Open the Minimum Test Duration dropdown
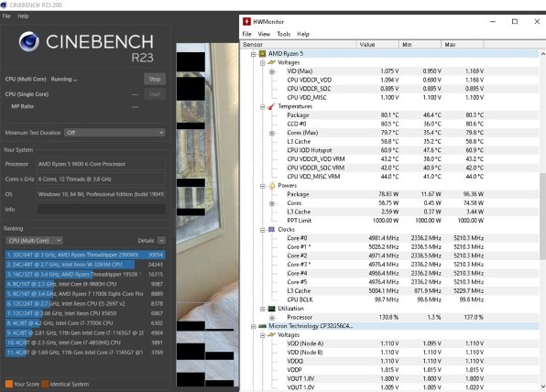The height and width of the screenshot is (392, 546). pyautogui.click(x=115, y=133)
